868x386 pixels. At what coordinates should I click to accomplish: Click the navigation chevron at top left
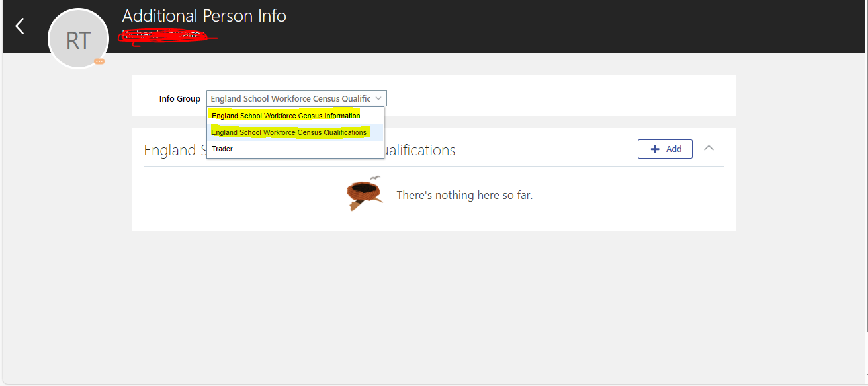[x=18, y=26]
